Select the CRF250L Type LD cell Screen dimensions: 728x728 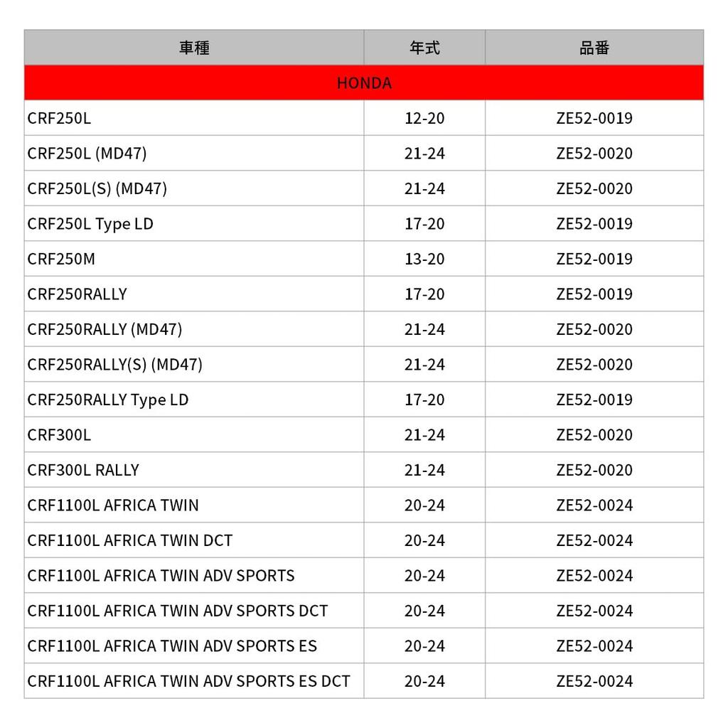tap(90, 224)
